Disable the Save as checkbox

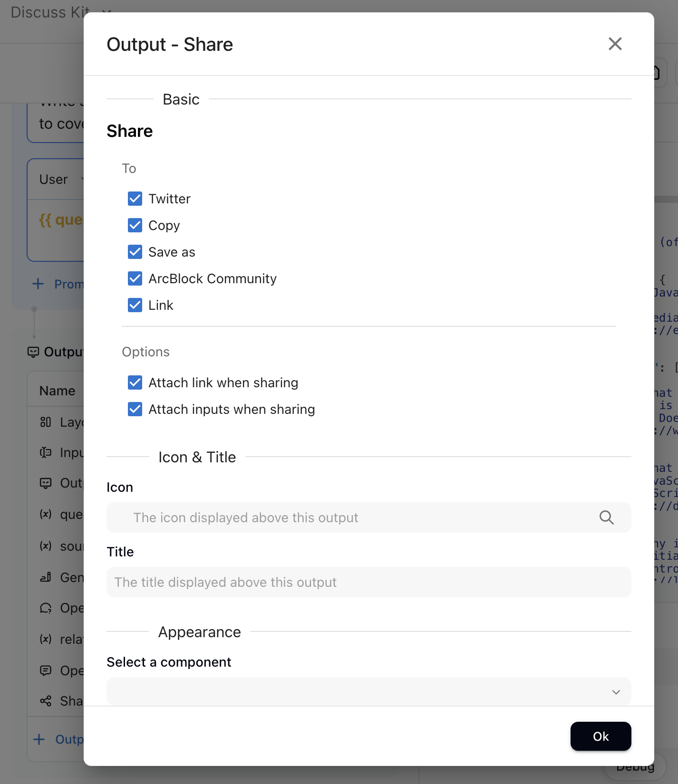135,252
